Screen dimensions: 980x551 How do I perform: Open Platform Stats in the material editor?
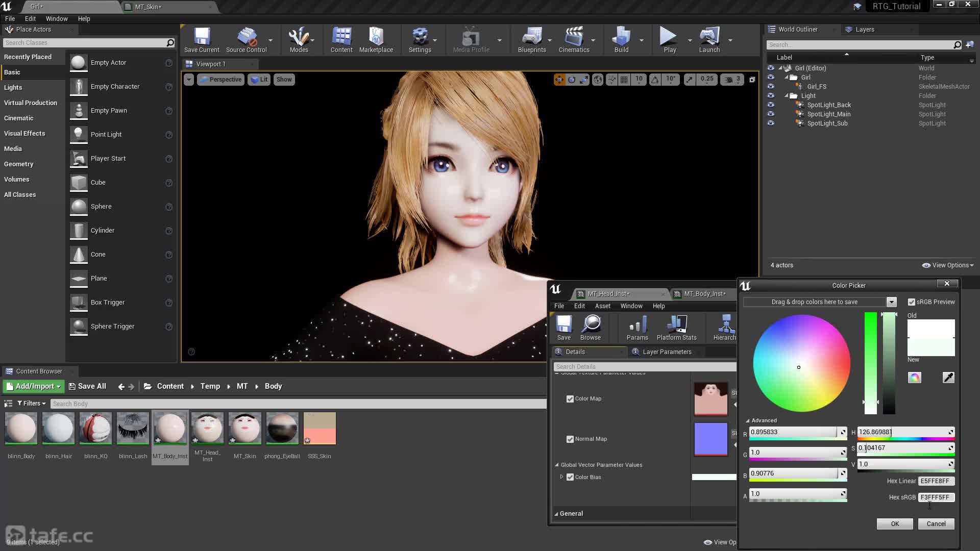[676, 328]
